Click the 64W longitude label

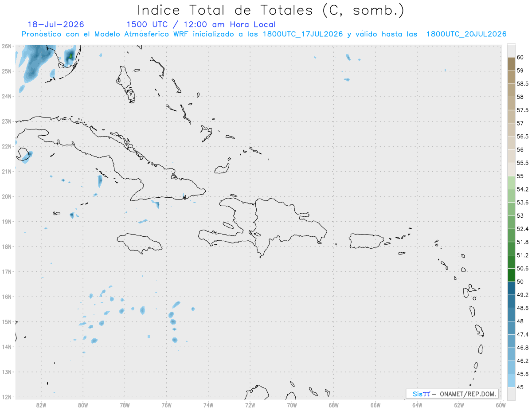[x=417, y=405]
